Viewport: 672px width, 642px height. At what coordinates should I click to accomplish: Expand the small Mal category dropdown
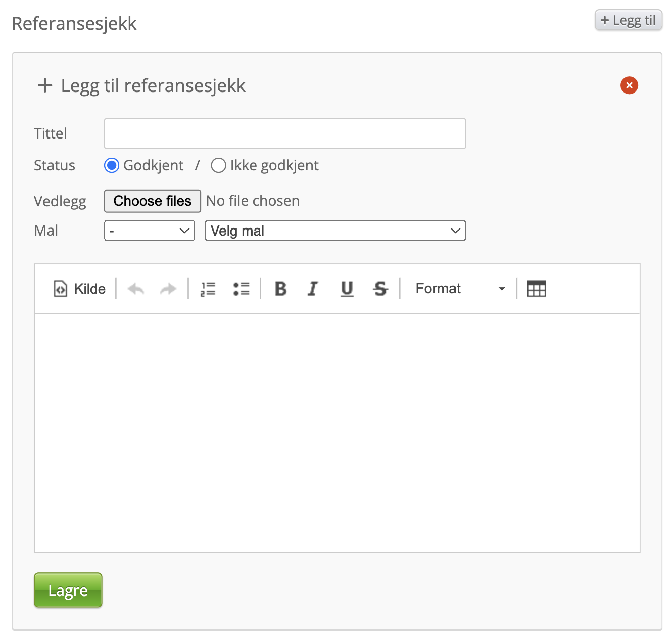(x=150, y=231)
